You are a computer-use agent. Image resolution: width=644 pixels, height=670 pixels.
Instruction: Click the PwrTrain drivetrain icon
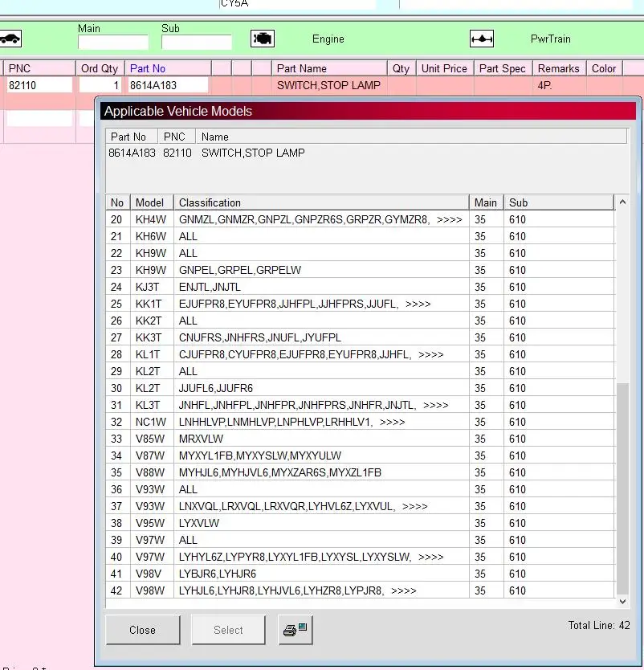click(482, 39)
